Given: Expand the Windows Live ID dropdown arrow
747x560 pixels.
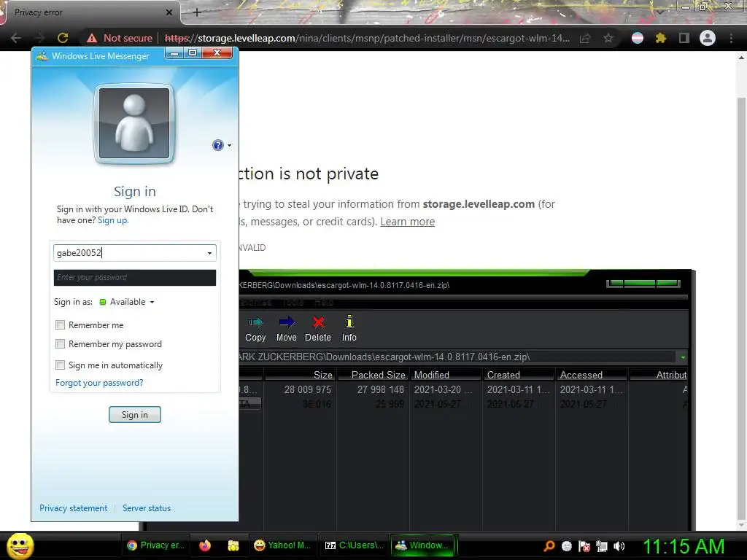Looking at the screenshot, I should click(x=209, y=253).
